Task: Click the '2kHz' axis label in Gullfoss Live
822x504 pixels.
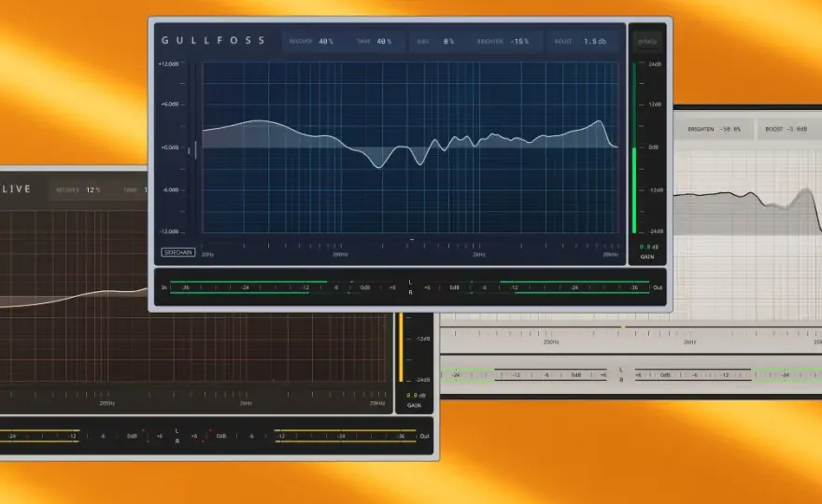Action: tap(246, 403)
